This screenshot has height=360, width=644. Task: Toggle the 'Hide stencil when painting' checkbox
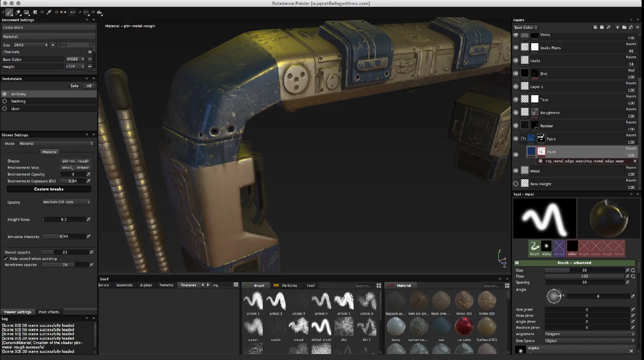click(6, 259)
